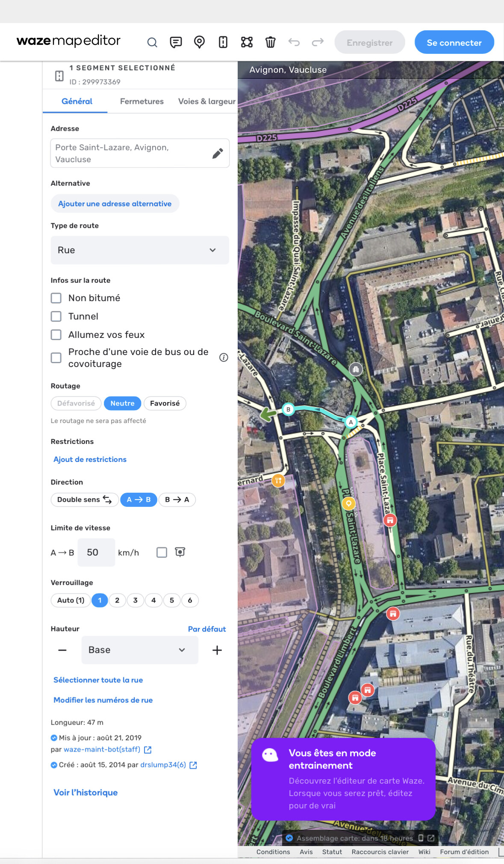504x864 pixels.
Task: Select lock level 3
Action: click(x=136, y=601)
